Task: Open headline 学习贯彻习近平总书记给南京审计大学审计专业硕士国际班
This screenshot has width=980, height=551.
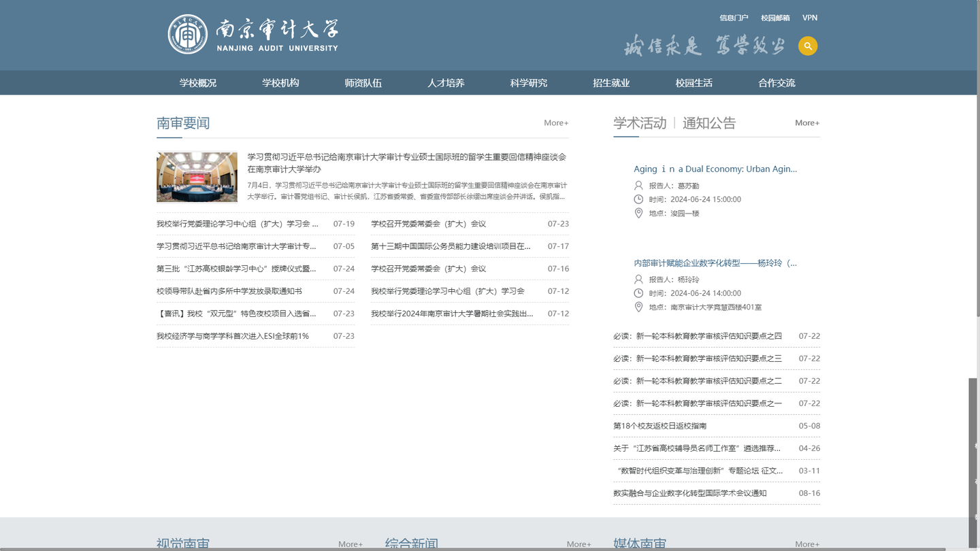Action: click(407, 163)
